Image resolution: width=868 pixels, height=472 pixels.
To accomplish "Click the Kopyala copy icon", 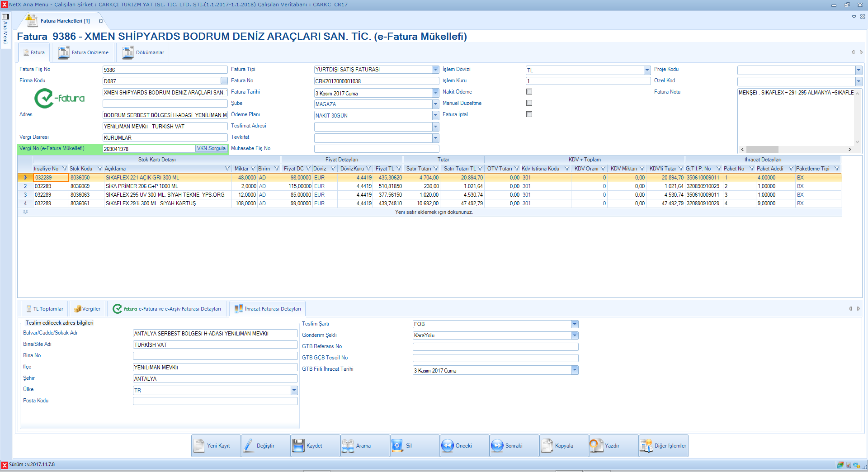I will pyautogui.click(x=547, y=446).
